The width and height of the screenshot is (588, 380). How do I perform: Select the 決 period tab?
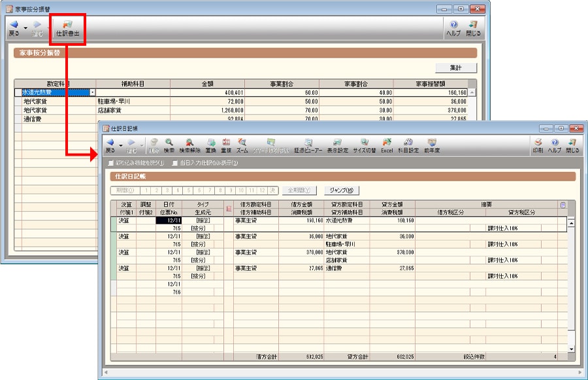point(274,190)
